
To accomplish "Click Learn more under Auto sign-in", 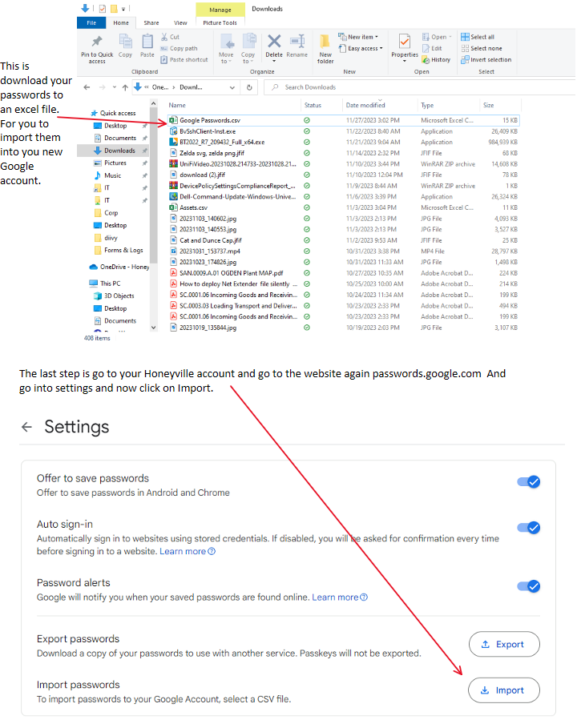I will coord(188,552).
